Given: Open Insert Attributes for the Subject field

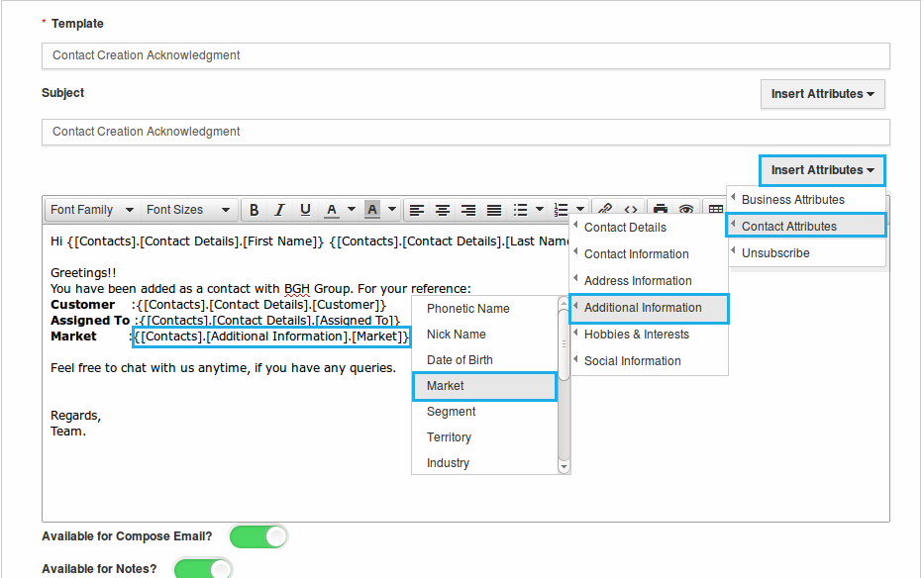Looking at the screenshot, I should pos(822,94).
